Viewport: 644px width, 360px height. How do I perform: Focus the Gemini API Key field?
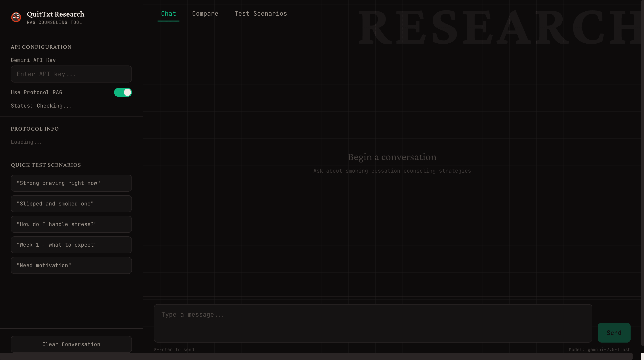71,74
